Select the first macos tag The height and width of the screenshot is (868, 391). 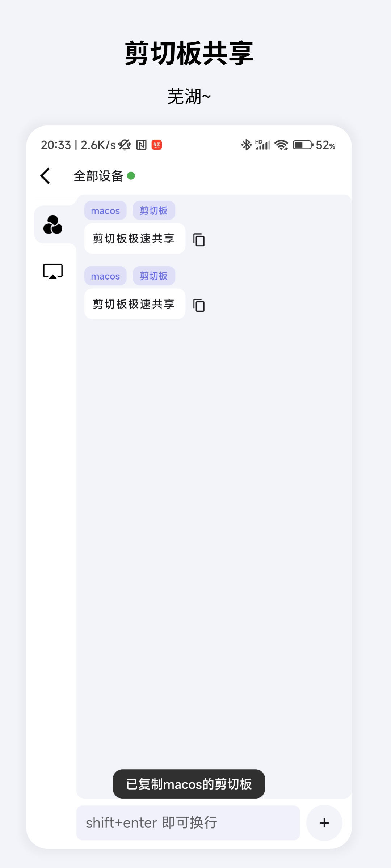[105, 210]
